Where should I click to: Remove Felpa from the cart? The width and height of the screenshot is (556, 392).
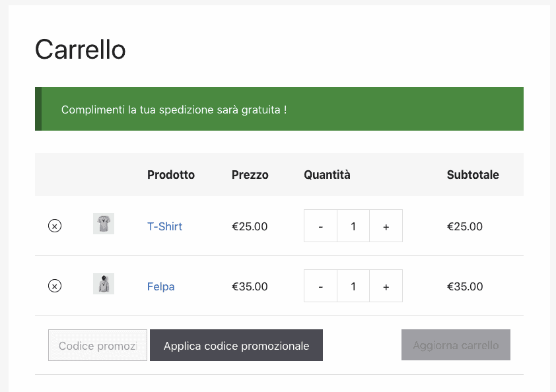(x=55, y=286)
